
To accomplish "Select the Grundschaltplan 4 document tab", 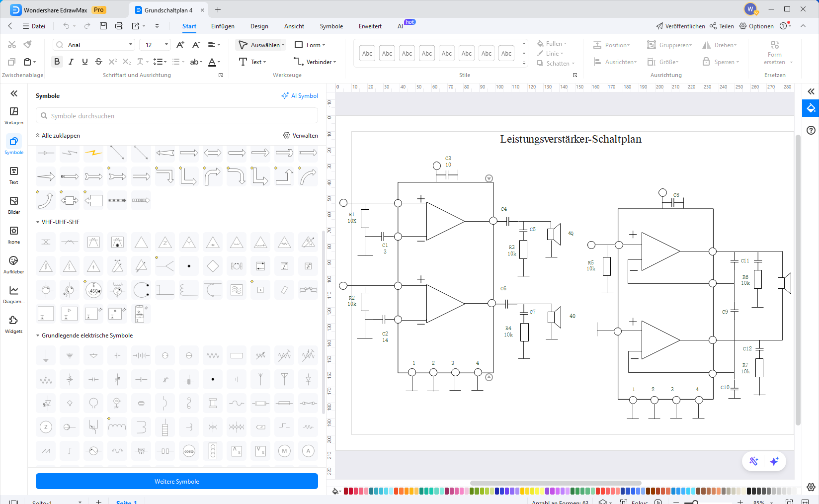I will (168, 10).
